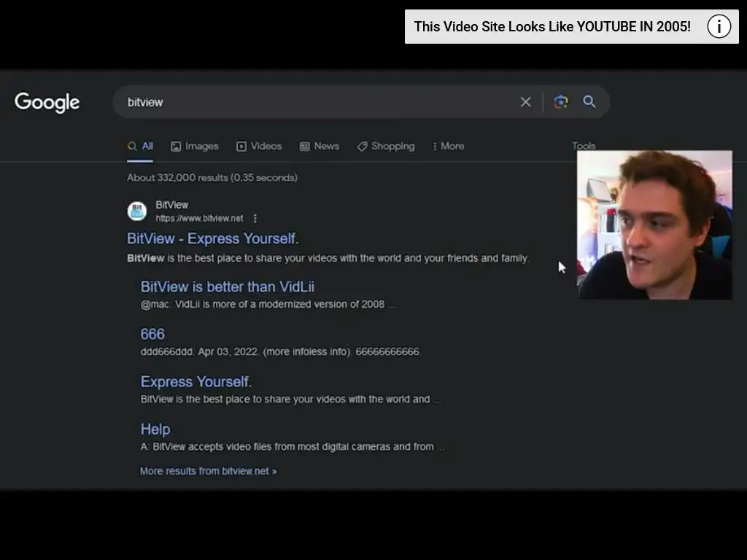The height and width of the screenshot is (560, 747).
Task: Switch to the Images tab
Action: pyautogui.click(x=194, y=146)
